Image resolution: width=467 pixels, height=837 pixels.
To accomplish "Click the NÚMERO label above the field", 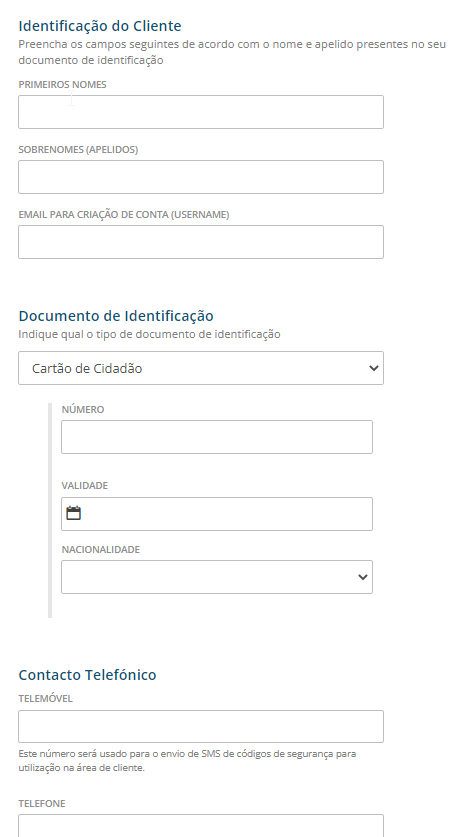I will (x=83, y=409).
